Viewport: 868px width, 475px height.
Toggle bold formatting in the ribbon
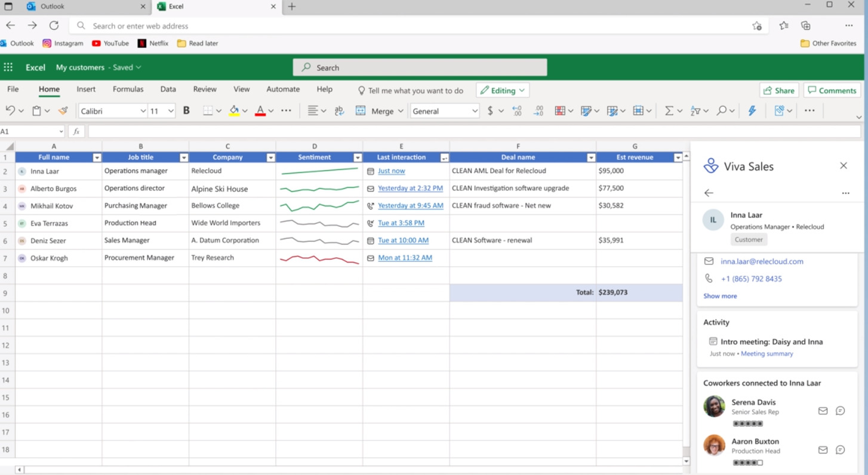(x=186, y=111)
